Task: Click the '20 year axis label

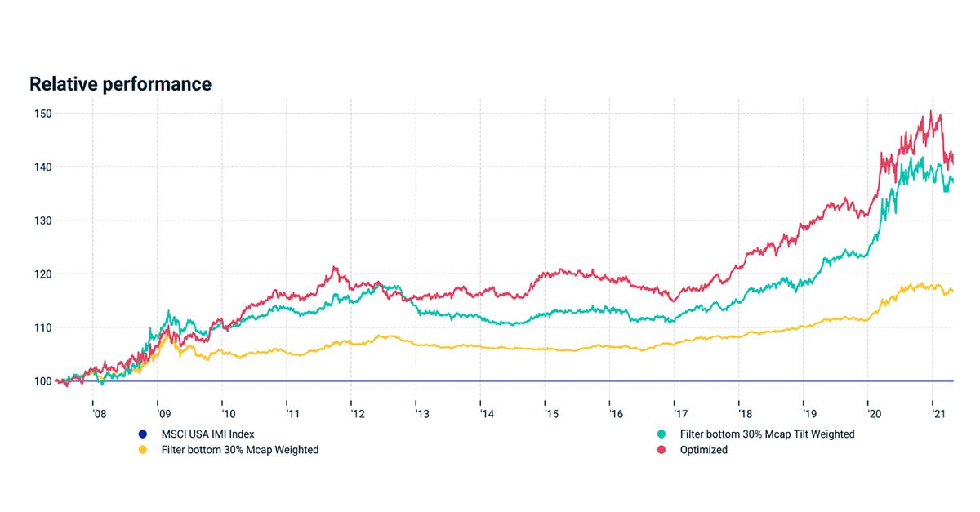Action: click(874, 414)
